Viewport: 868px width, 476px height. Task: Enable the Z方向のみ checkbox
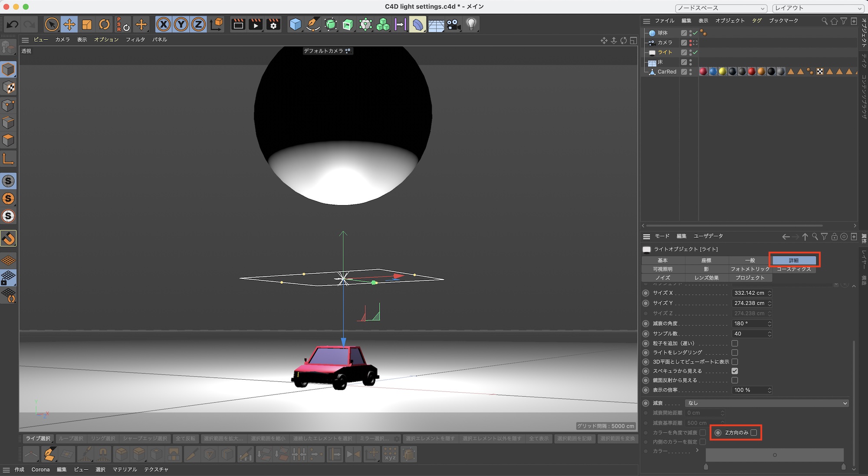(x=754, y=433)
